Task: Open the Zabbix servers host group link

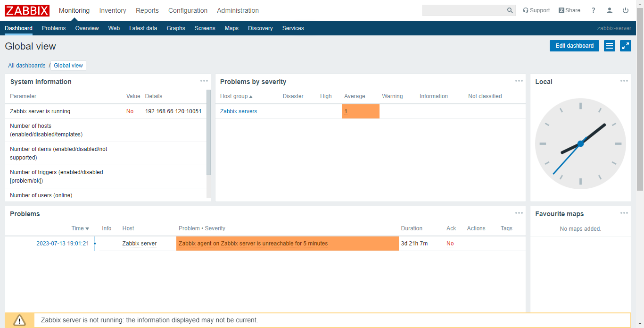Action: click(239, 111)
